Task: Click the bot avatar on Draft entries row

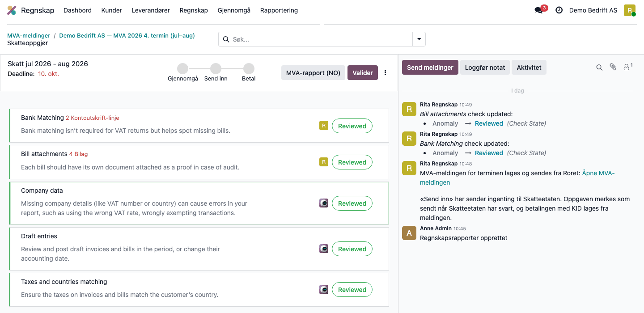Action: 324,249
